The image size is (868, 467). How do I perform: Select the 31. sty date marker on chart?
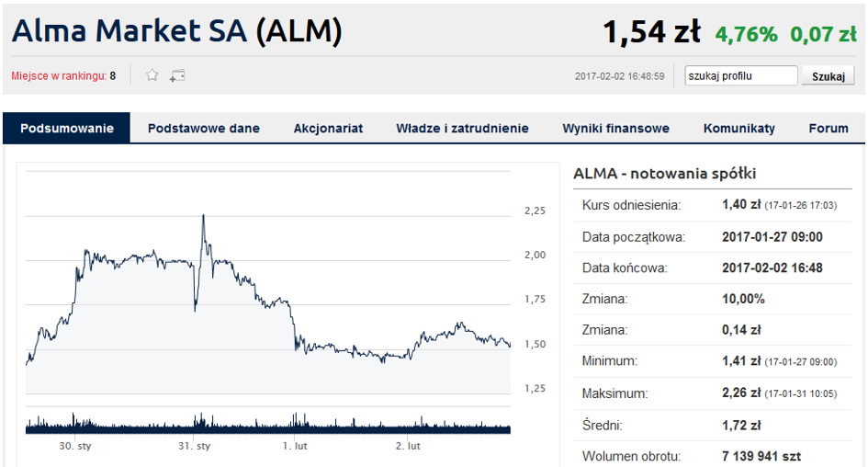[195, 446]
